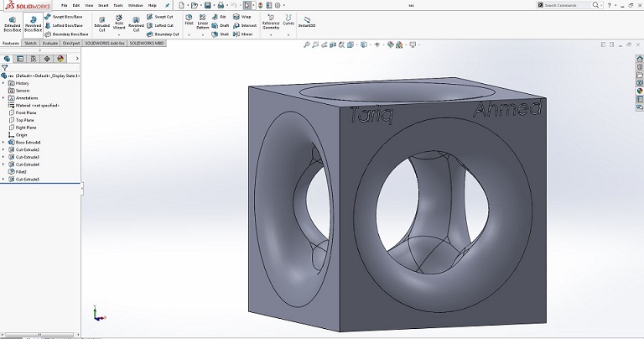The image size is (644, 339).
Task: Open the Insert menu
Action: click(x=102, y=5)
